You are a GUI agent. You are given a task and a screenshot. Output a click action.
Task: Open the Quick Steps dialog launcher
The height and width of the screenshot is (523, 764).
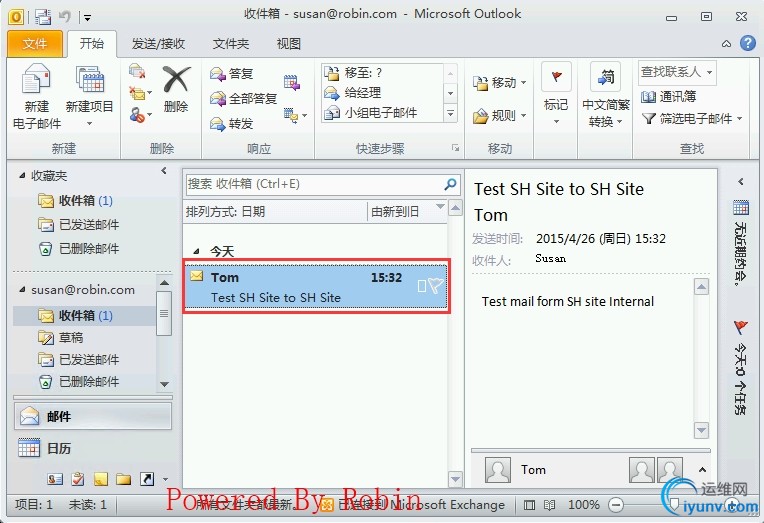click(455, 148)
